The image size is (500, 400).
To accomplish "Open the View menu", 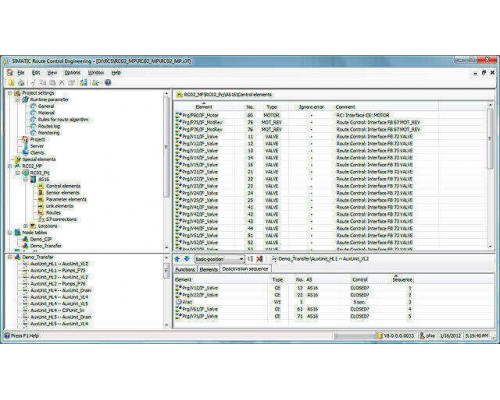I will coord(52,72).
